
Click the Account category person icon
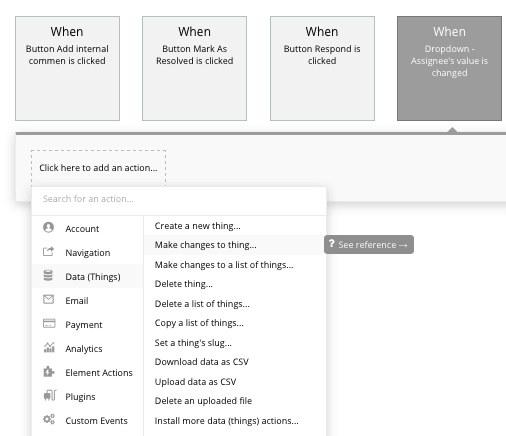[48, 228]
